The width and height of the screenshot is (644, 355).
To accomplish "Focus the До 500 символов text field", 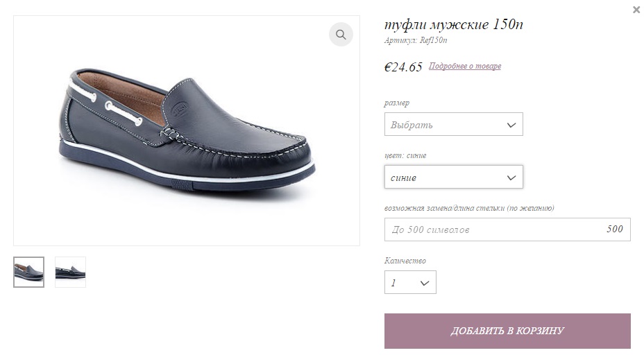I will [493, 230].
